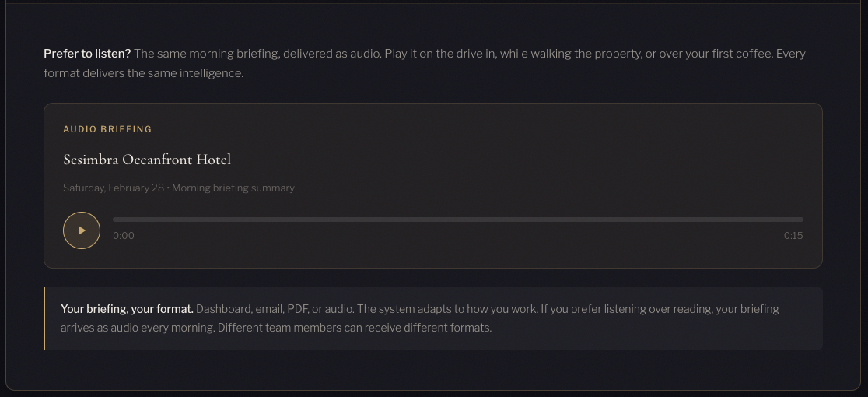Click the play triangle icon in the gold circle
This screenshot has width=868, height=397.
tap(82, 230)
